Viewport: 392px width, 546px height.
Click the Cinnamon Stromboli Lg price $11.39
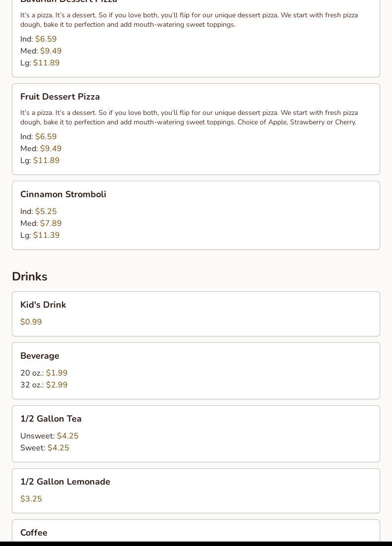[46, 235]
